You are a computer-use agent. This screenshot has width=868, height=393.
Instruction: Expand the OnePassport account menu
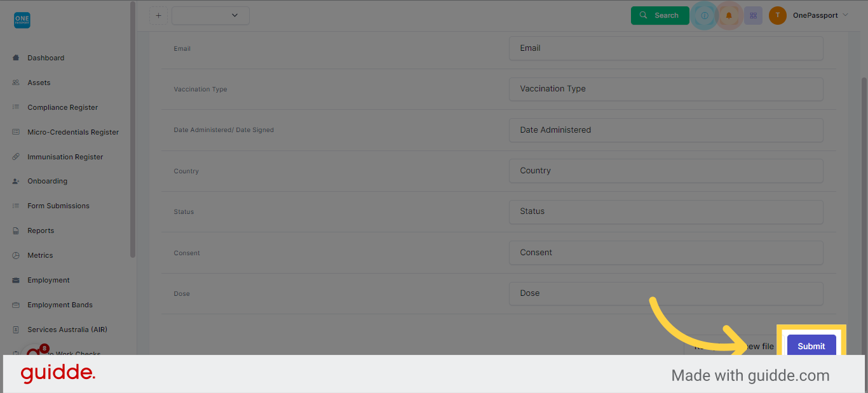820,15
